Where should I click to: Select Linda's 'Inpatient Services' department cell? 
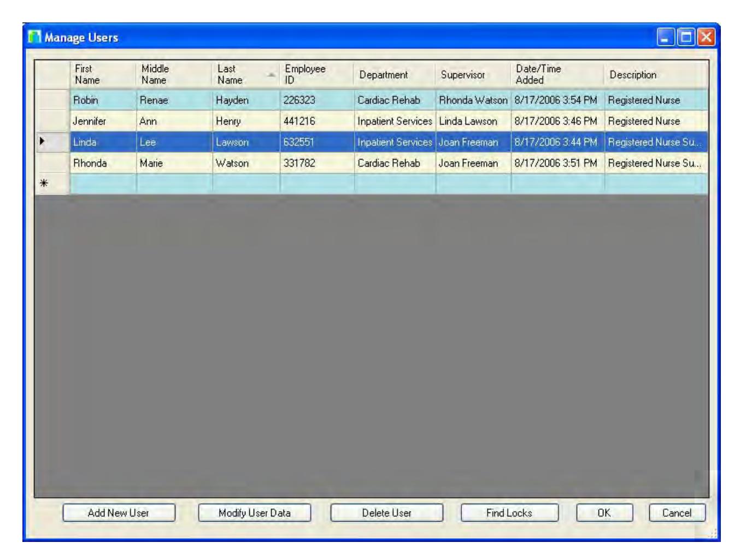click(x=395, y=142)
